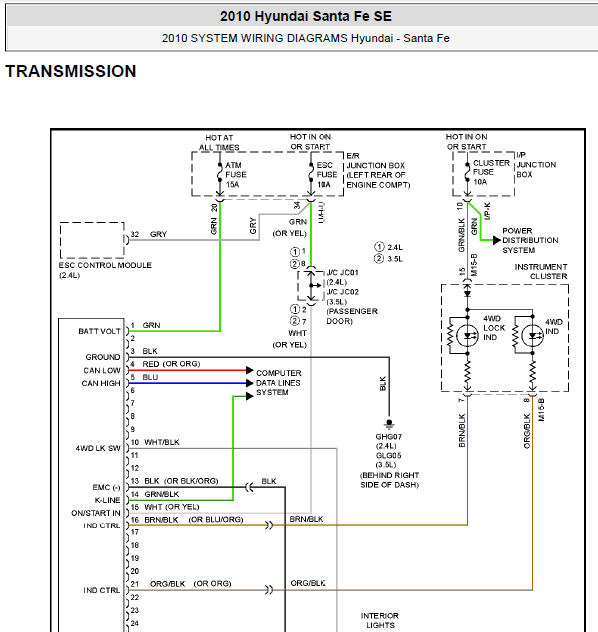Click the "INSTRUMENT CLUSTER" label
The image size is (598, 632).
pyautogui.click(x=541, y=271)
